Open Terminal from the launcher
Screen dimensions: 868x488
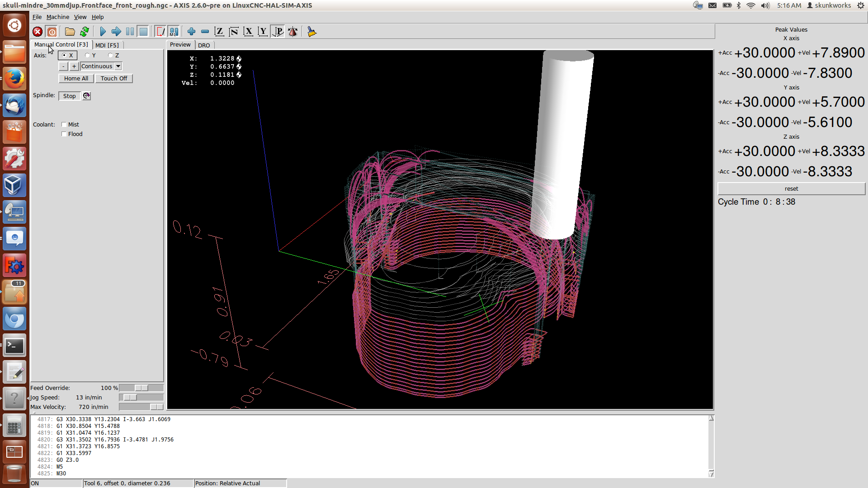click(x=14, y=346)
